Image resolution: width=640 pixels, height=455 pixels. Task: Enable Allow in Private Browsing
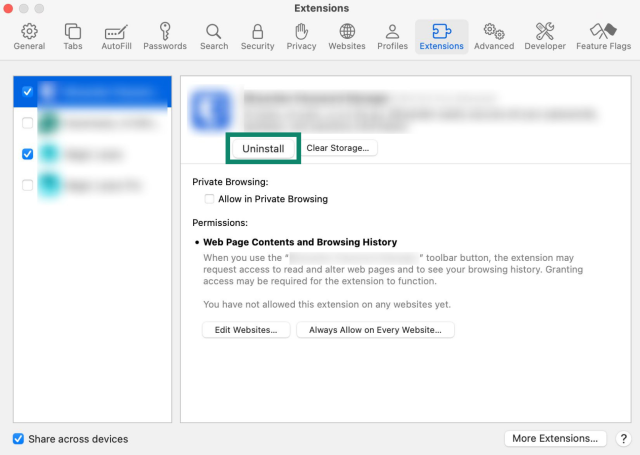click(x=210, y=199)
